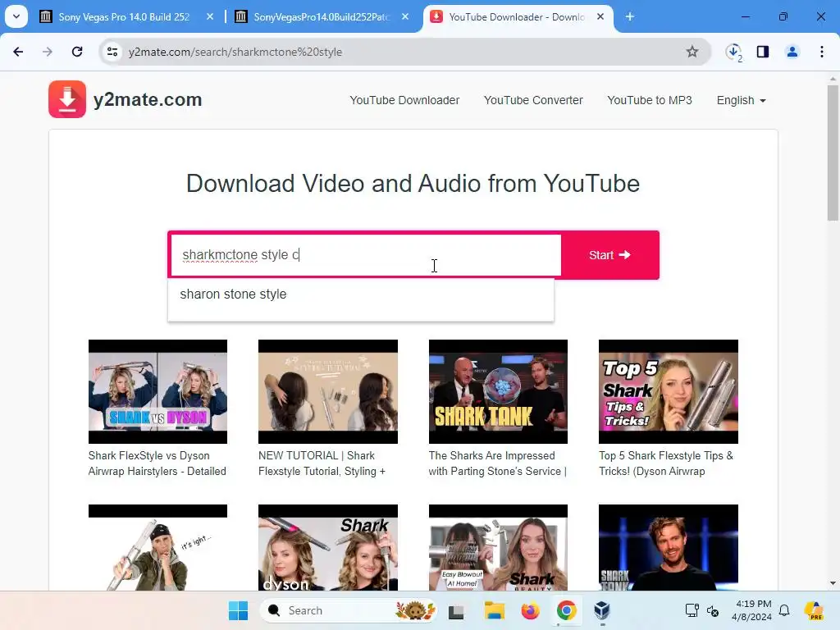Click title 'The Sharks Are Impressed with Parting Stone'

click(498, 463)
